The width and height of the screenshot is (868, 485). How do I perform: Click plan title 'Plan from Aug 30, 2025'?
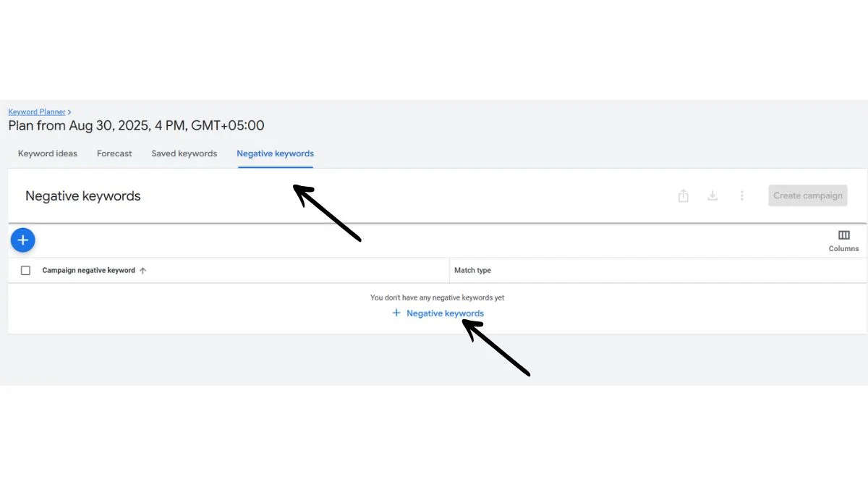136,126
